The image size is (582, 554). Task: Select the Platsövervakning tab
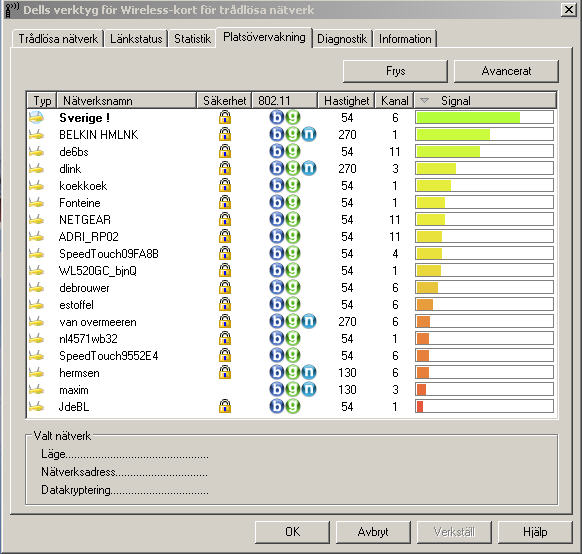(x=264, y=37)
